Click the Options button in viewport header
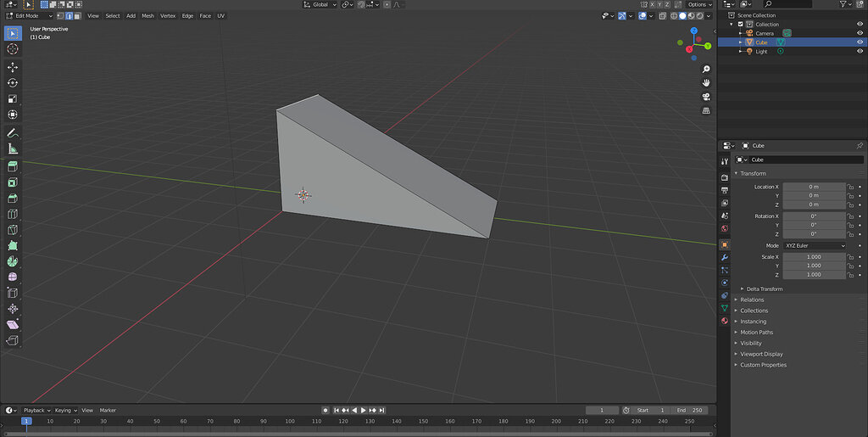Image resolution: width=868 pixels, height=437 pixels. pyautogui.click(x=698, y=4)
